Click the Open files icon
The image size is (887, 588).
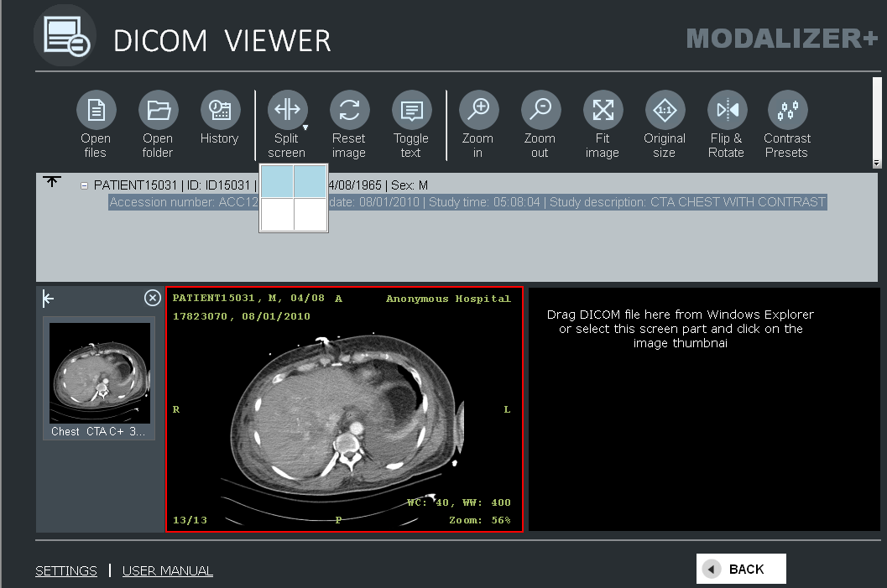pyautogui.click(x=96, y=110)
